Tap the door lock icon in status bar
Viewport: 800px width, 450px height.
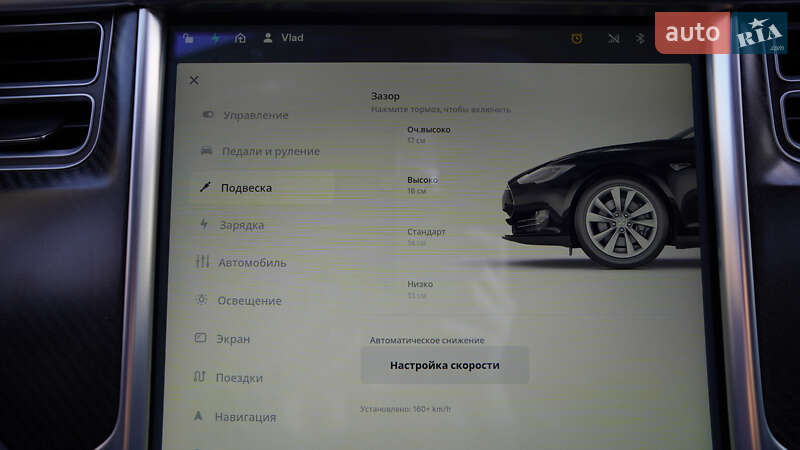coord(188,38)
